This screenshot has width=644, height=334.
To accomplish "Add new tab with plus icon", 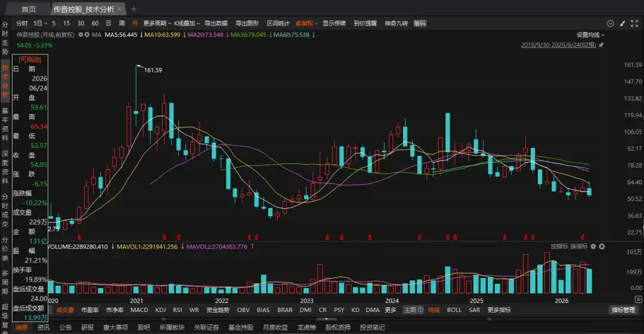I will tap(134, 9).
